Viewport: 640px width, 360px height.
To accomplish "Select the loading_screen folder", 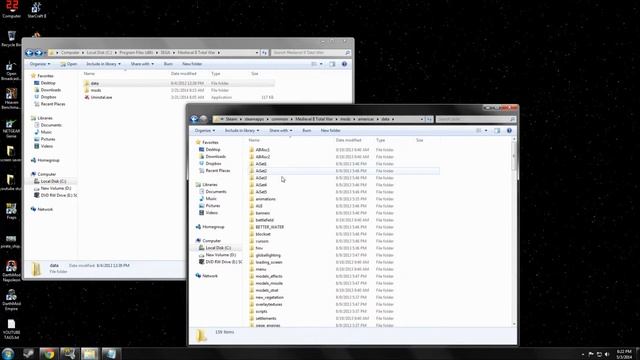I will click(269, 262).
